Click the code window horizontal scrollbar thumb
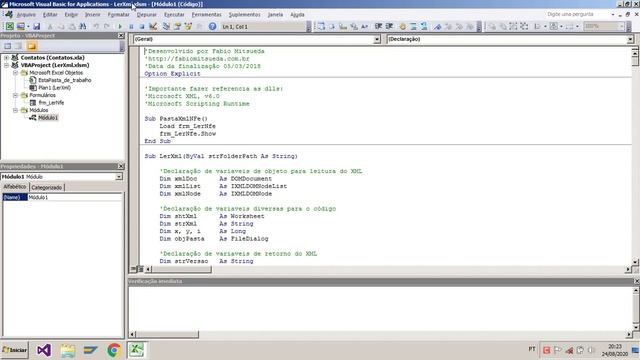The height and width of the screenshot is (360, 640). pyautogui.click(x=182, y=269)
